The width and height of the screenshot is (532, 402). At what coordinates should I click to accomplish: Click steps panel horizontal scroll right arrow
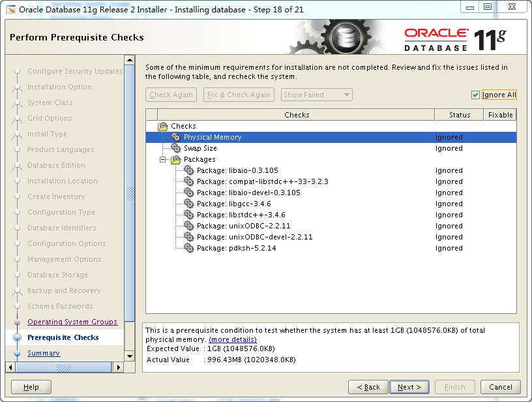click(x=118, y=367)
